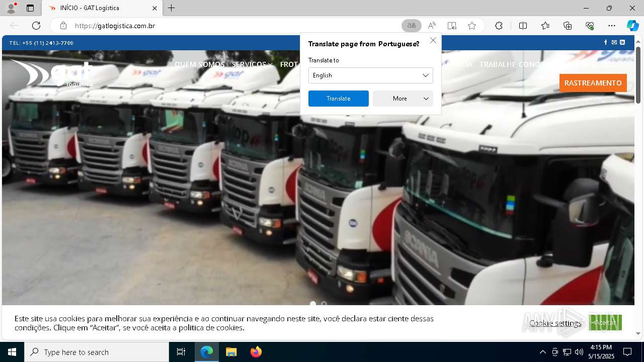Expand the SERVIÇOS submenu

click(252, 64)
